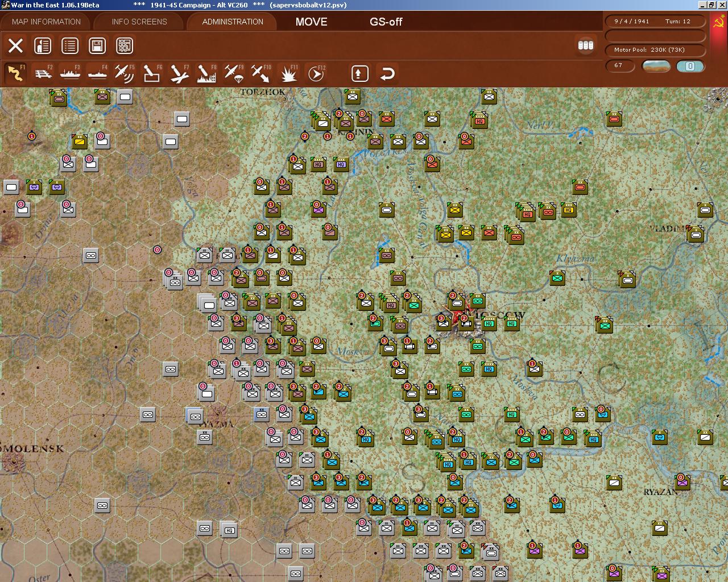
Task: Select the F9 Air transport mode icon
Action: click(x=234, y=73)
